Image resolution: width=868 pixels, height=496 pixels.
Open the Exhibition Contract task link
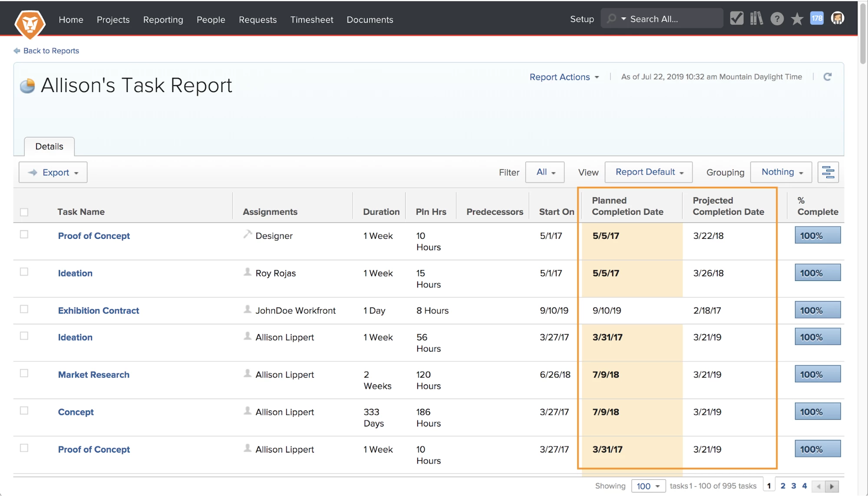[99, 311]
